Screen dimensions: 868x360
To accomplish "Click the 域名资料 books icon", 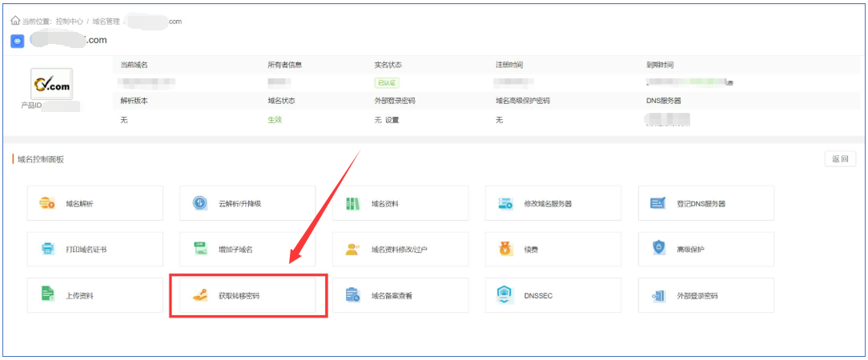I will (x=353, y=203).
